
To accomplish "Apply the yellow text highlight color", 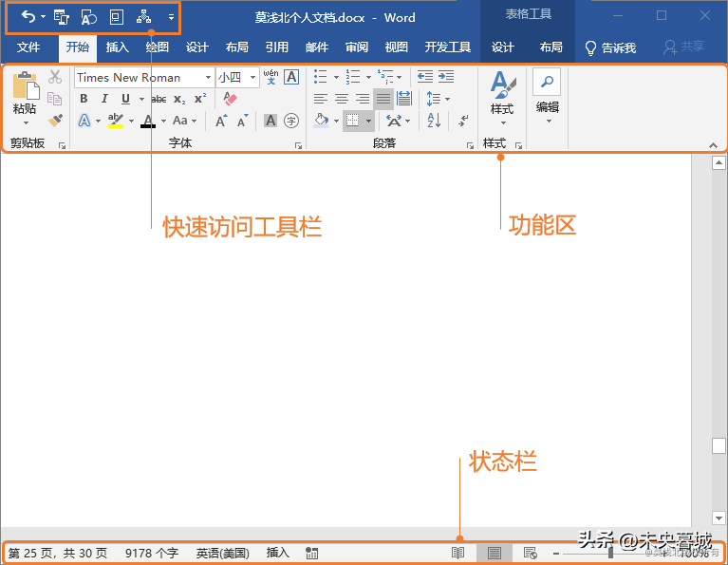I will (116, 121).
